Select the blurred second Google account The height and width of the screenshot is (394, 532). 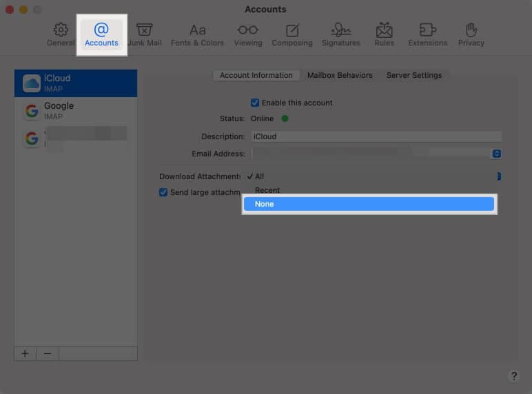tap(76, 138)
